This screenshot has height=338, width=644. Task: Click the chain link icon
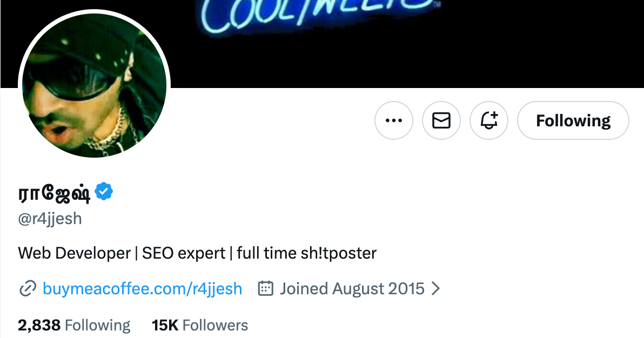tap(27, 289)
